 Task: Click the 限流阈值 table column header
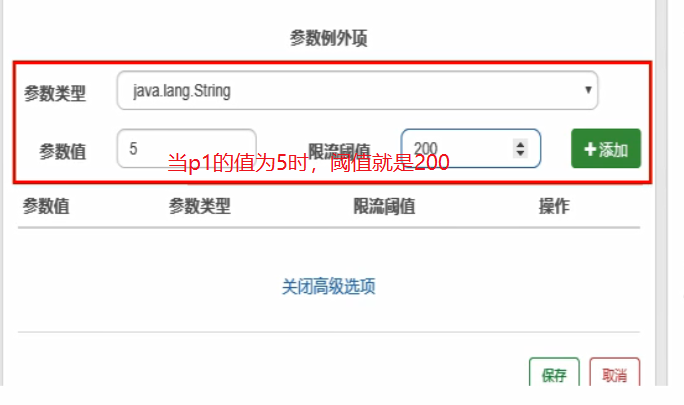[384, 206]
